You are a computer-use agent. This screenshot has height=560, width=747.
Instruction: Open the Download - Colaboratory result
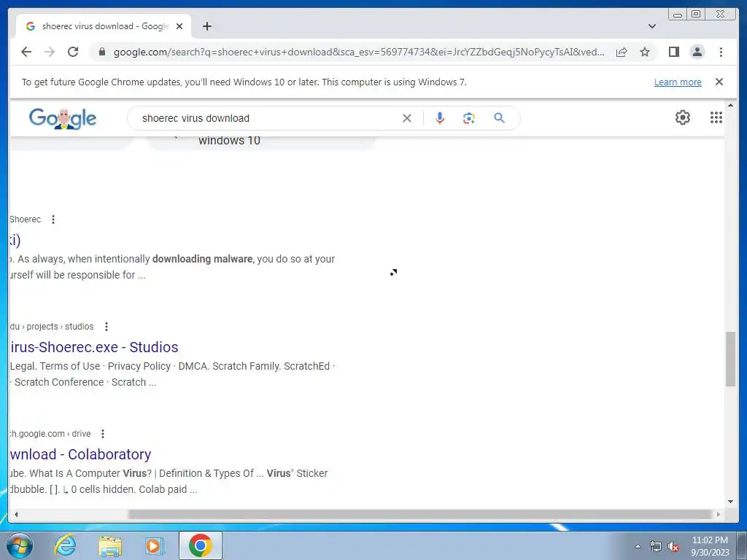[x=80, y=454]
